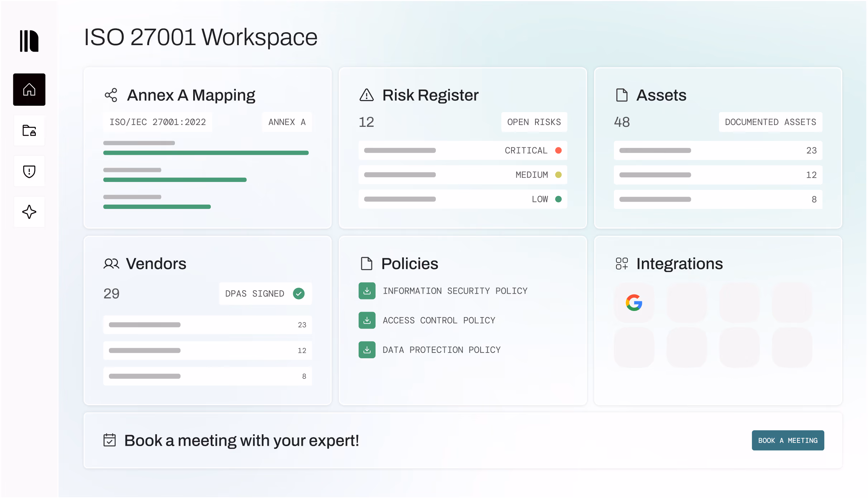This screenshot has width=868, height=498.
Task: Click the Risk Register card title
Action: point(430,95)
